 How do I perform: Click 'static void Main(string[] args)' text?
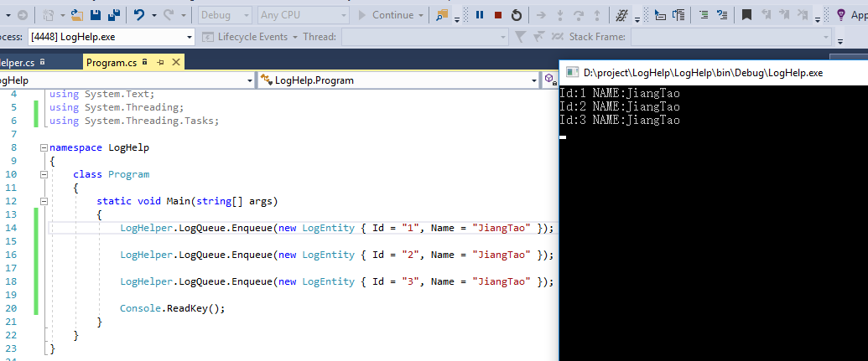click(187, 201)
